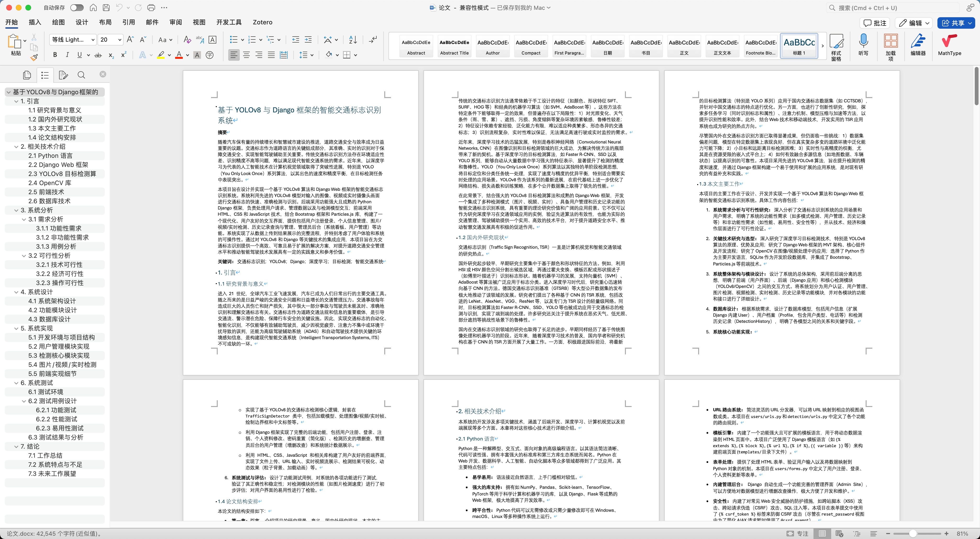Viewport: 980px width, 539px height.
Task: Expand the styles gallery arrow
Action: tap(823, 46)
